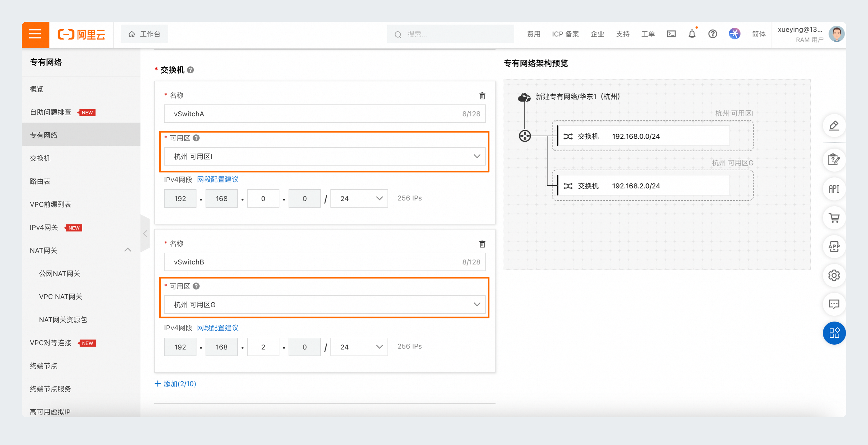Delete the vSwitchA switch entry
This screenshot has width=868, height=445.
(482, 96)
